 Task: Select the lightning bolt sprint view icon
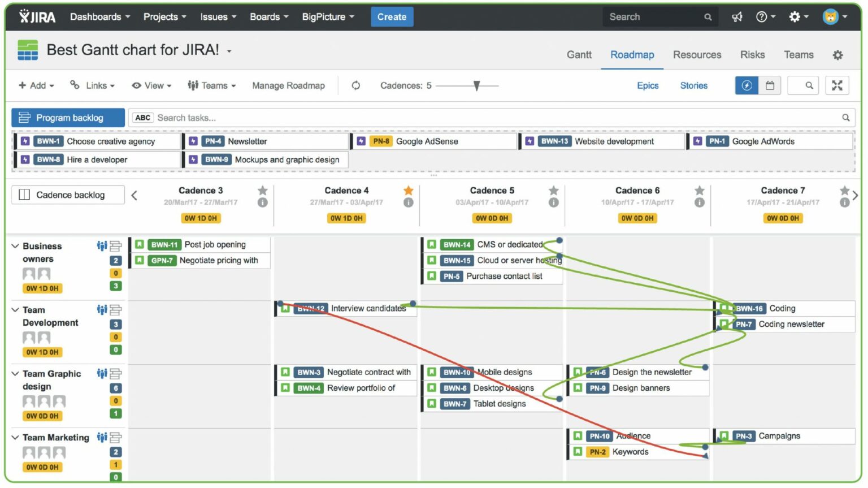point(747,85)
